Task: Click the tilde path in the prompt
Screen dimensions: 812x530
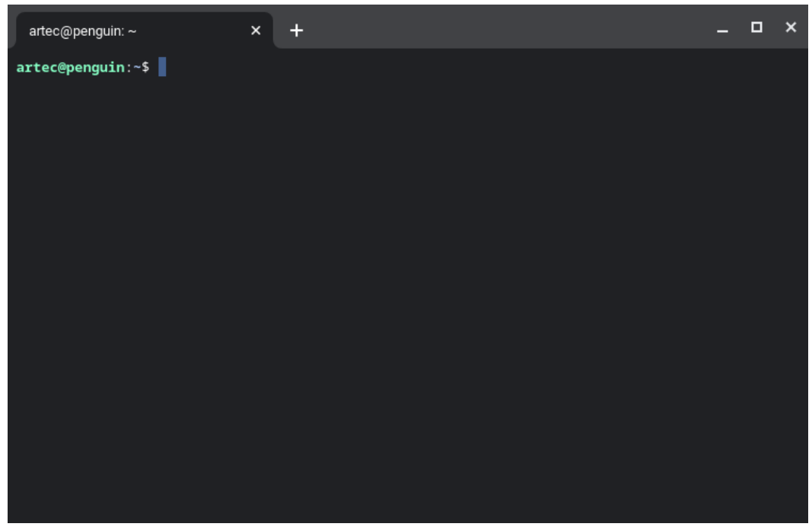Action: [137, 67]
